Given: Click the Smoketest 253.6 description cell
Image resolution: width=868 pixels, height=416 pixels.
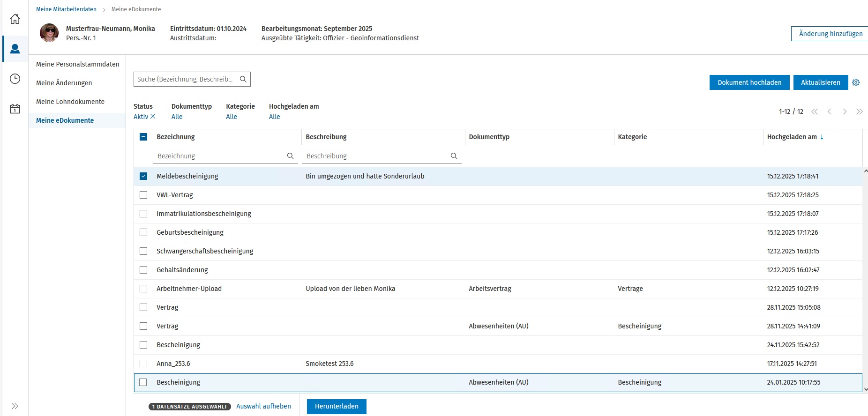Looking at the screenshot, I should 329,364.
